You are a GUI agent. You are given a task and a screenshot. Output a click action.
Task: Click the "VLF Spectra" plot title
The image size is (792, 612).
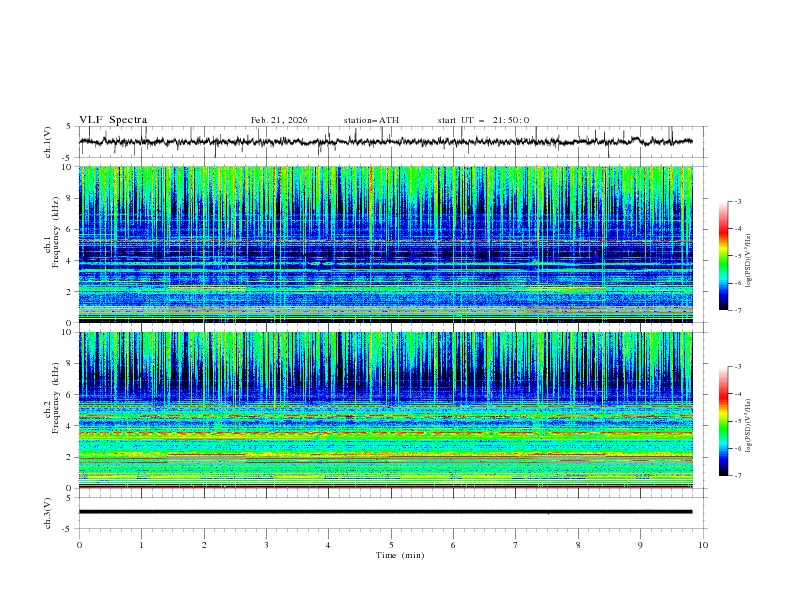click(113, 120)
